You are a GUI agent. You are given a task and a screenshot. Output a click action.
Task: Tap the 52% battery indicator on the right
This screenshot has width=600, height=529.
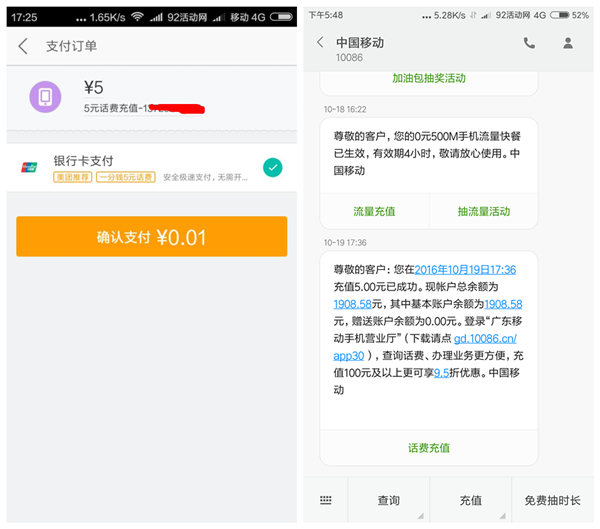click(569, 15)
